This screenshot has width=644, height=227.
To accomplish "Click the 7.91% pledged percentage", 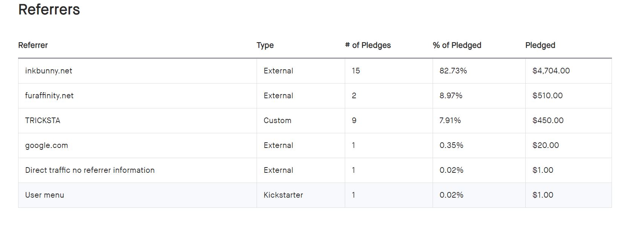I will pos(450,120).
